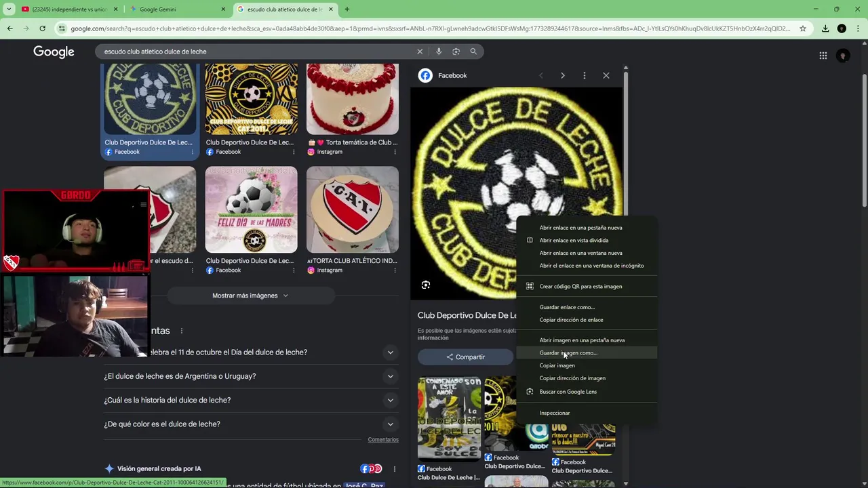Click Google Lens icon on preview image
The image size is (868, 488).
tap(426, 285)
